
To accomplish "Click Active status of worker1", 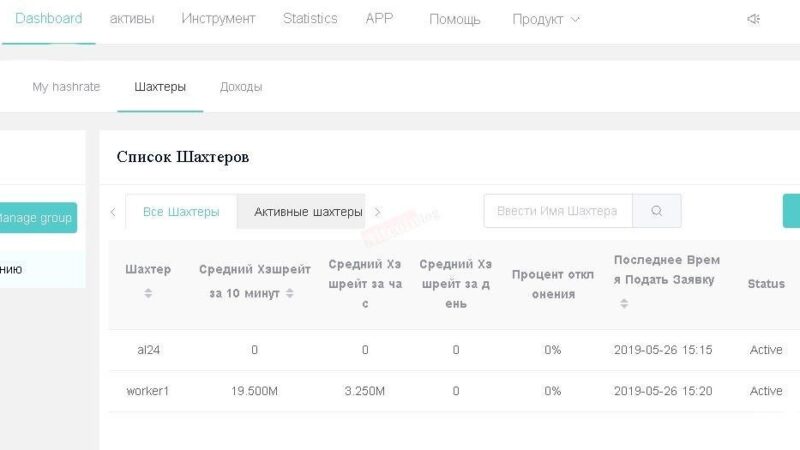I will [x=766, y=391].
